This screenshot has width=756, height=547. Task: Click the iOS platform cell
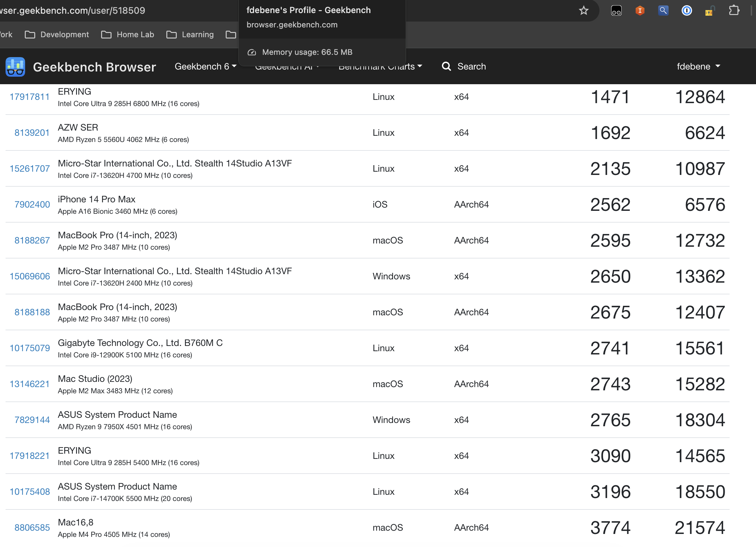pyautogui.click(x=380, y=204)
